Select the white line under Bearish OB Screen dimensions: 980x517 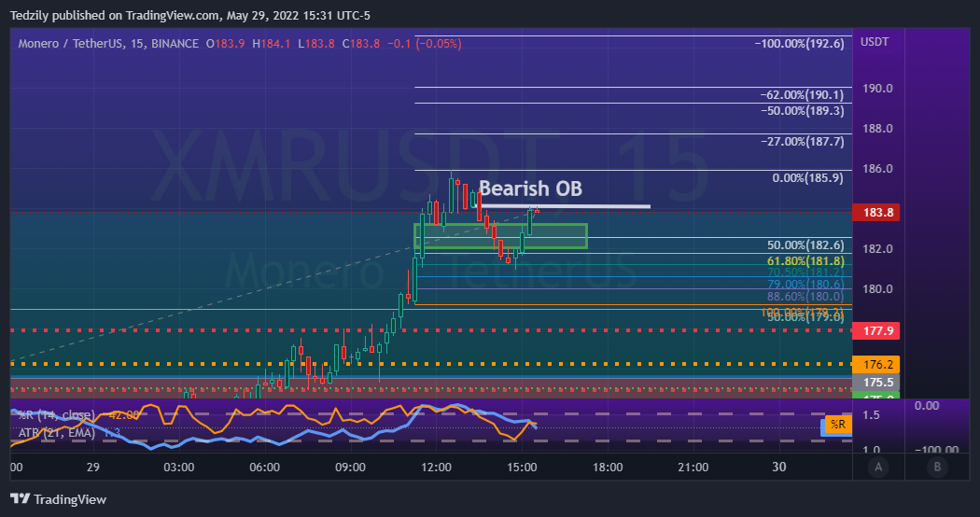click(x=563, y=206)
